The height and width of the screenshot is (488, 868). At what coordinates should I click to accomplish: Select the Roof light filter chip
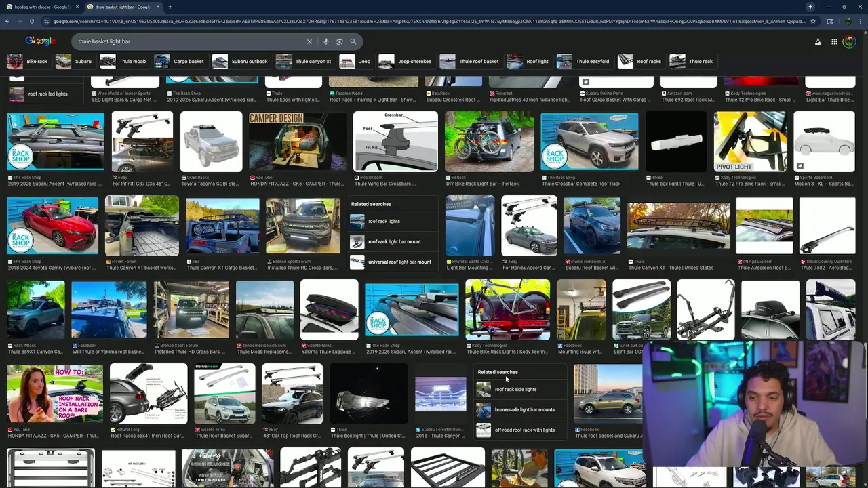tap(529, 62)
